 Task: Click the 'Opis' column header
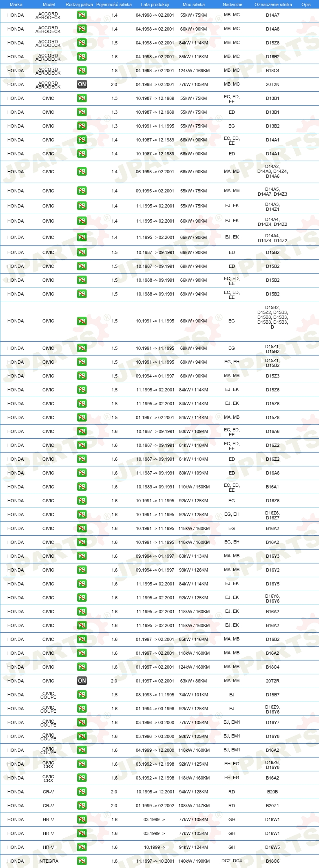pyautogui.click(x=306, y=4)
